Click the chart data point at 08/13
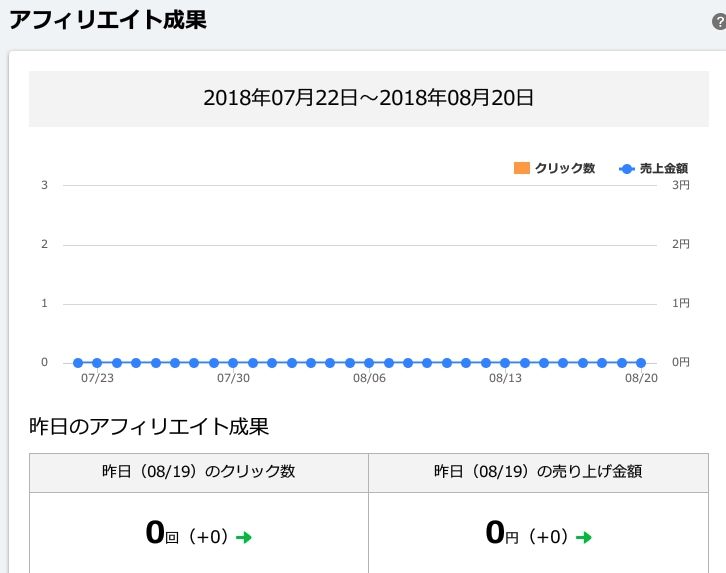This screenshot has width=726, height=573. [x=505, y=363]
